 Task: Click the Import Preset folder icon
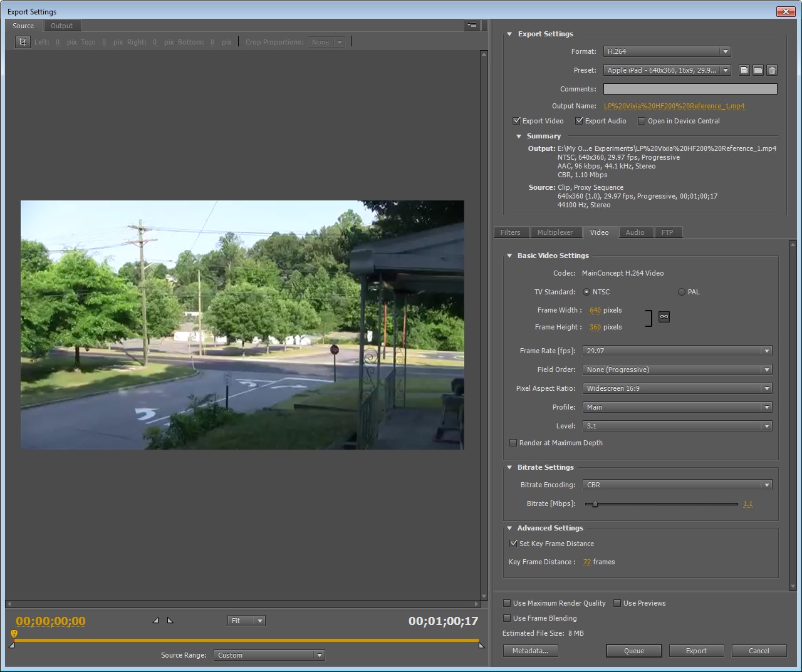(x=758, y=70)
